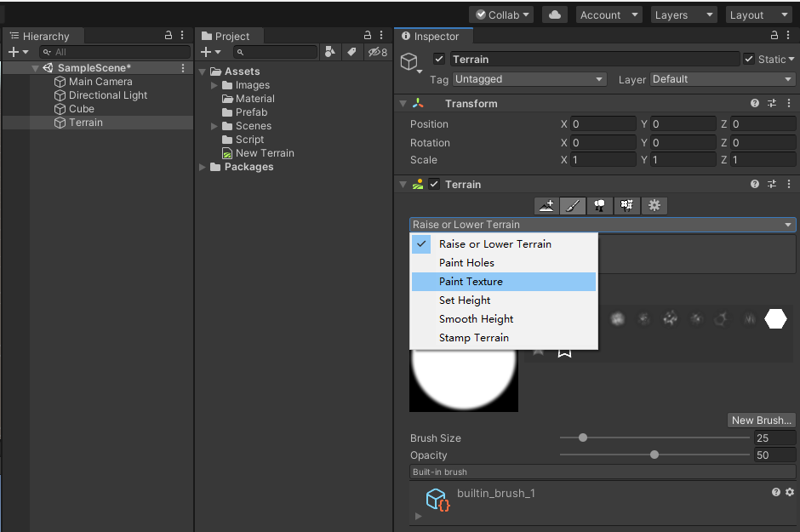This screenshot has height=532, width=800.
Task: Open the Layers dropdown
Action: pyautogui.click(x=683, y=14)
